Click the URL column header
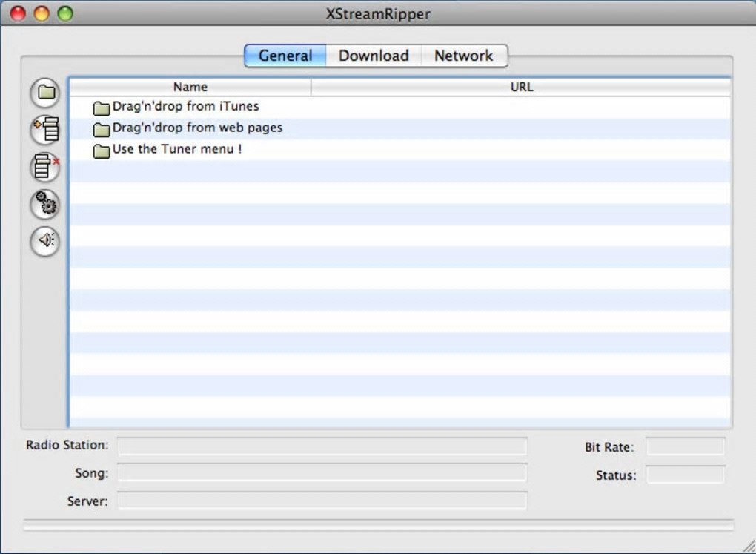 tap(521, 87)
